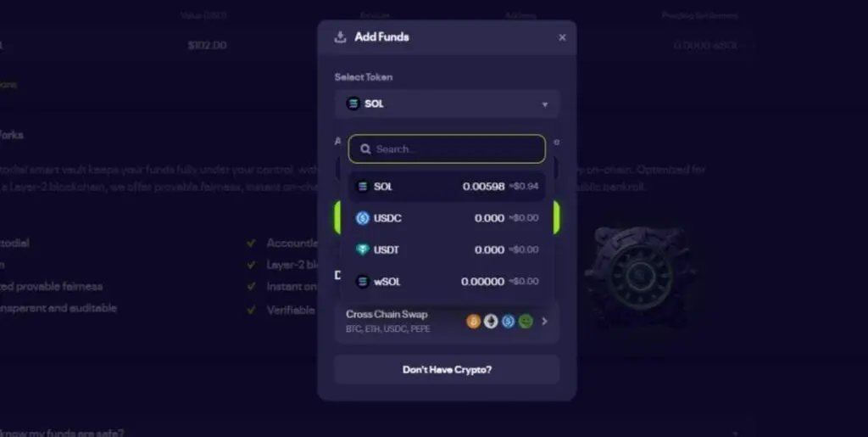Click the SOL logo in Select Token field
This screenshot has height=437, width=868.
click(353, 104)
